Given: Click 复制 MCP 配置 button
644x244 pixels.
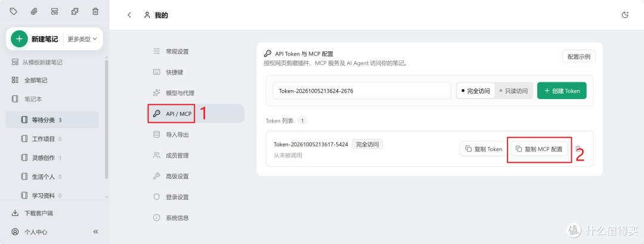Looking at the screenshot, I should (x=539, y=149).
